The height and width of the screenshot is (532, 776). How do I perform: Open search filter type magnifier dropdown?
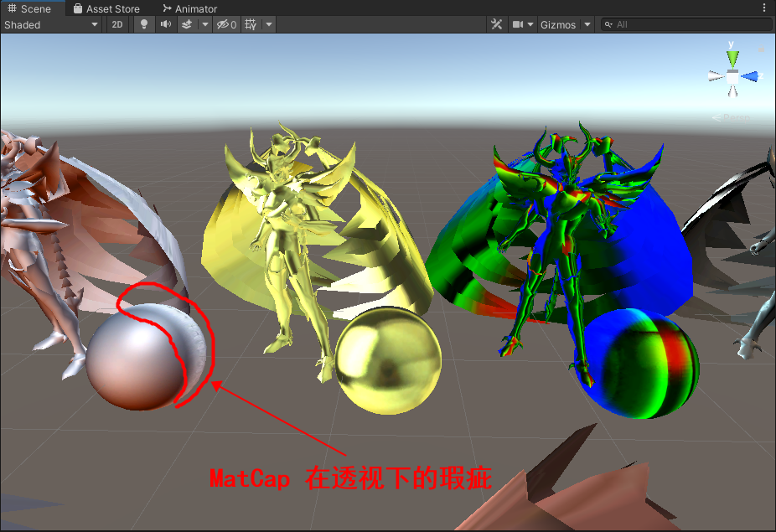coord(608,24)
